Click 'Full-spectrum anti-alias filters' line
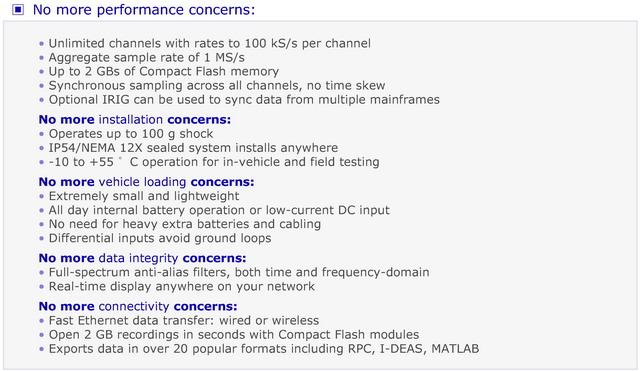Image resolution: width=640 pixels, height=371 pixels. click(x=239, y=273)
